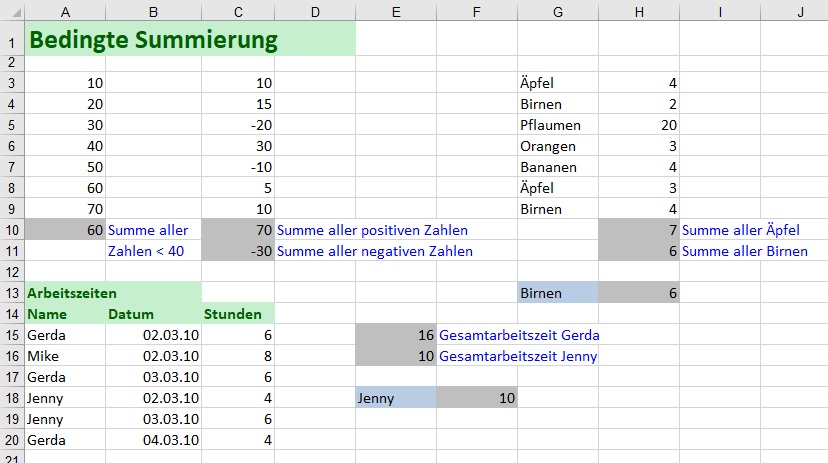
Task: Click the 'Orangen' cell
Action: pyautogui.click(x=548, y=146)
